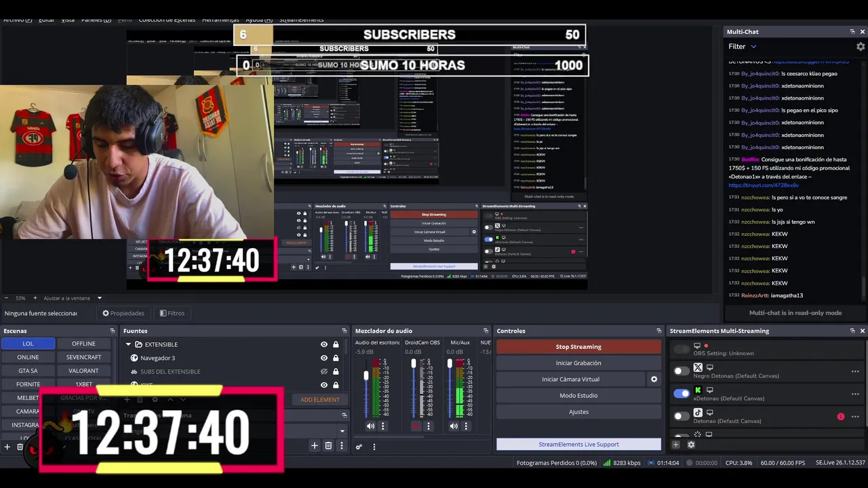Click the Mic/Aux volume fader
Viewport: 868px width, 488px height.
click(450, 364)
